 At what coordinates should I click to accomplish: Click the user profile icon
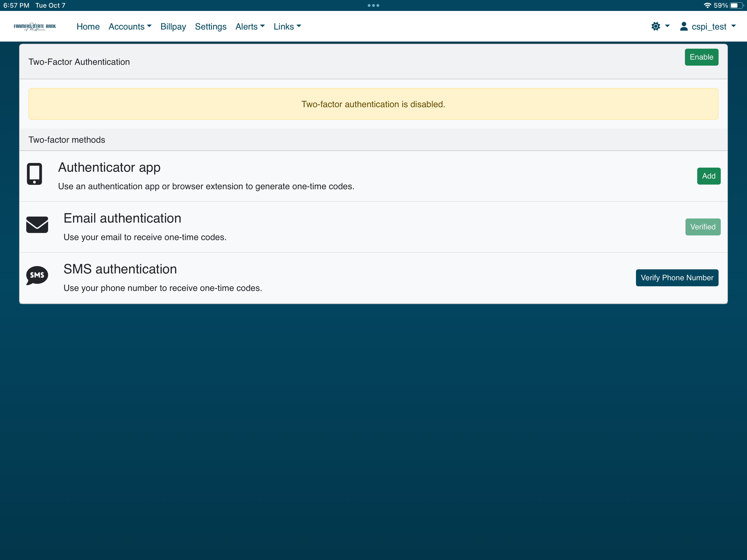click(x=684, y=26)
